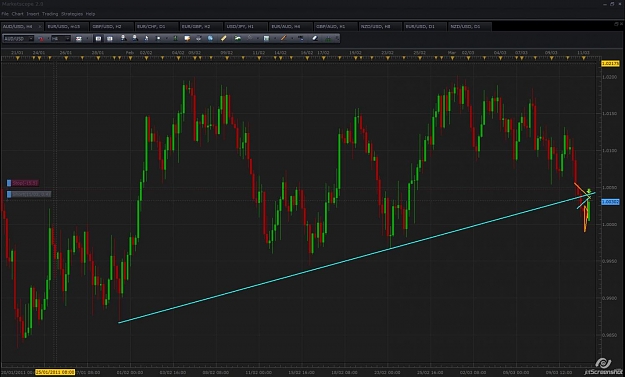
Task: Select the first highlighted chart view icon
Action: (98, 39)
